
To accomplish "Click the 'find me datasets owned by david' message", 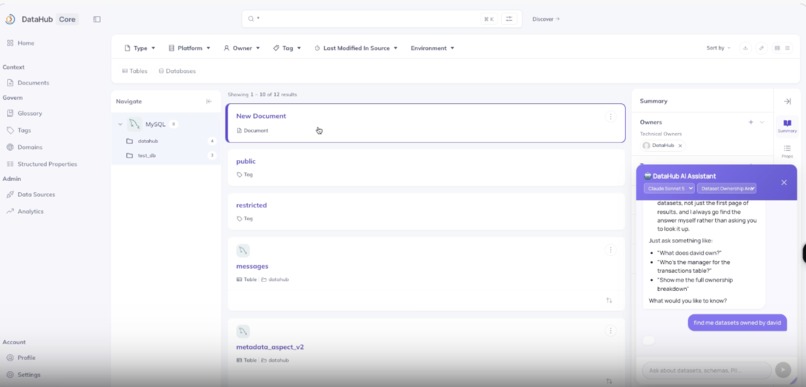I will (x=737, y=323).
